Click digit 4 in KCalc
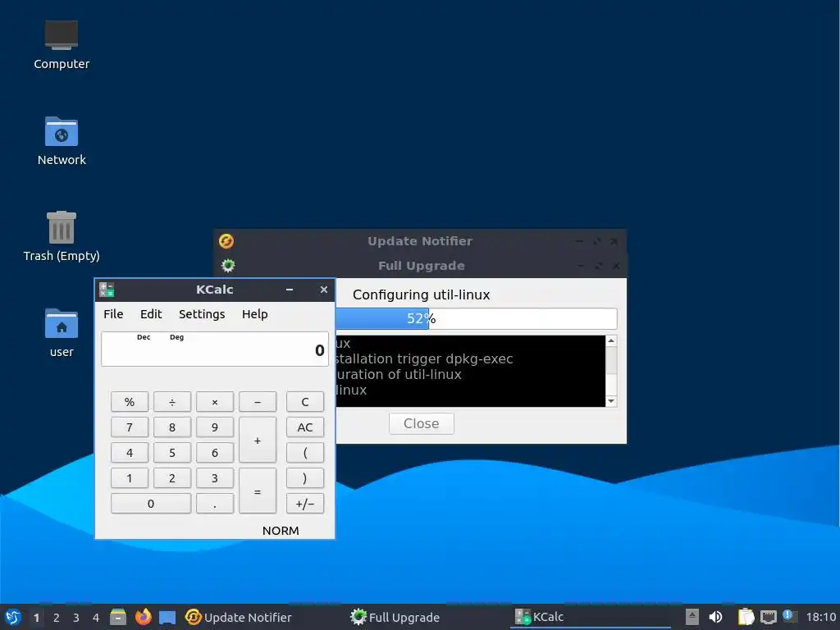This screenshot has height=630, width=840. pos(129,453)
